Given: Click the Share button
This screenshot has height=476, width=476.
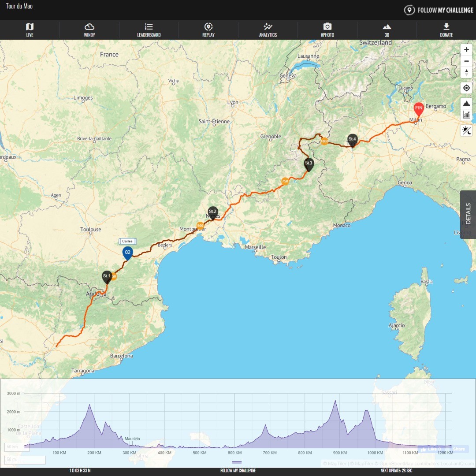Looking at the screenshot, I should click(x=458, y=449).
